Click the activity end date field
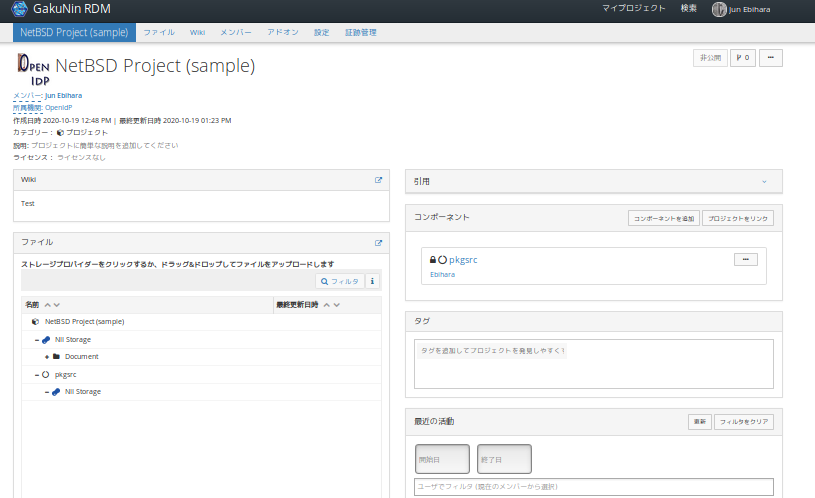Viewport: 815px width, 498px height. [x=504, y=459]
